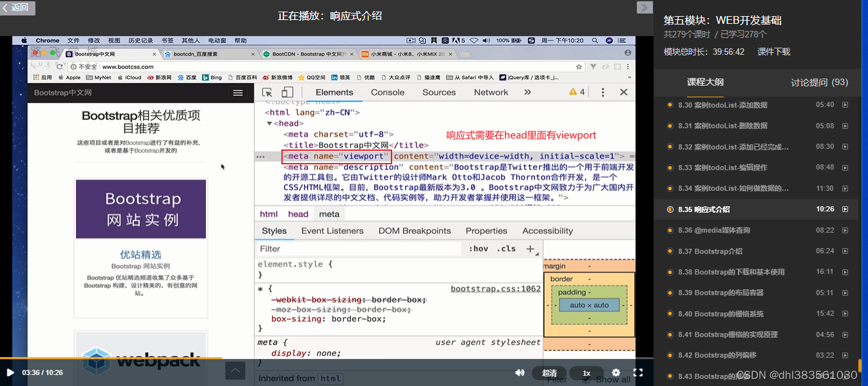
Task: Click play icon beside lesson 8.38
Action: tap(845, 272)
